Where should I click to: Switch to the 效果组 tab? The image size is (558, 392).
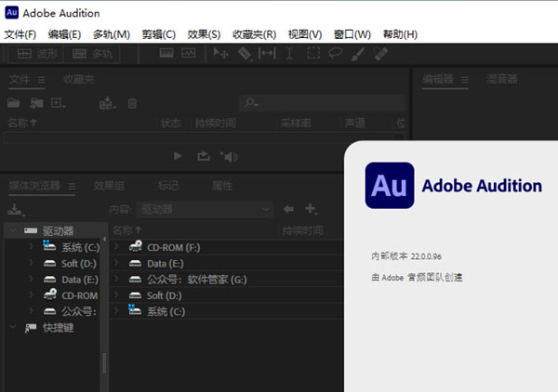coord(109,186)
